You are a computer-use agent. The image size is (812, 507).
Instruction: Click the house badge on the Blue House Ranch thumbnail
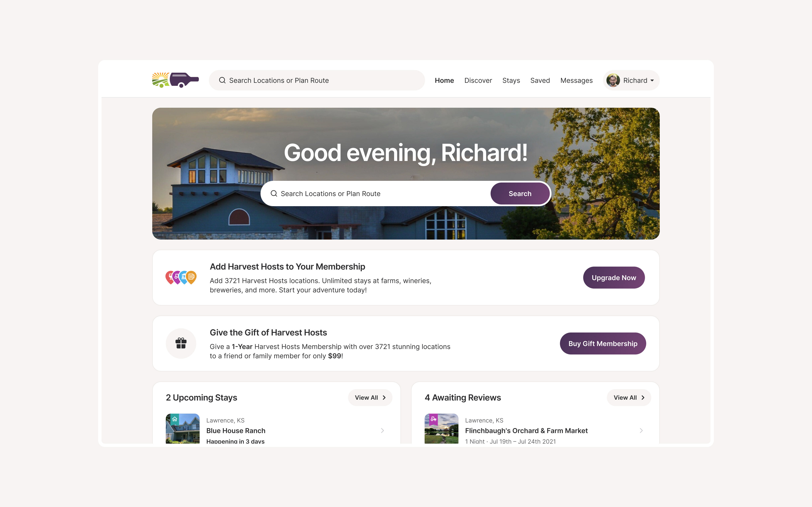[x=175, y=419]
